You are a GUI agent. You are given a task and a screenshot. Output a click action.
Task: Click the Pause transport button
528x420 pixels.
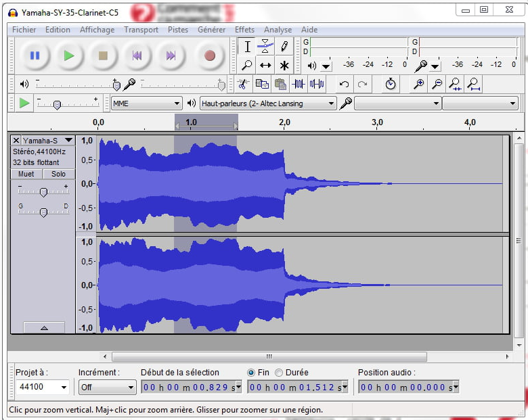click(35, 55)
